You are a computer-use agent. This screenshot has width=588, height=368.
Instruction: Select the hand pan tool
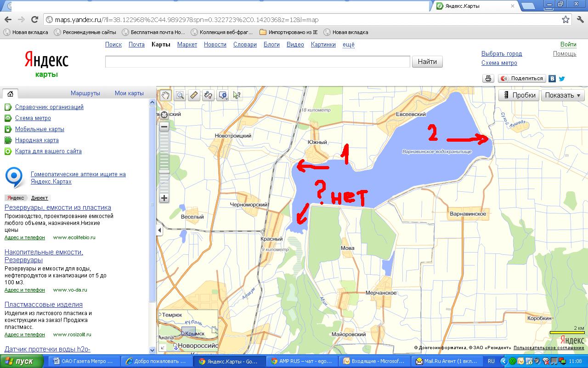[165, 95]
